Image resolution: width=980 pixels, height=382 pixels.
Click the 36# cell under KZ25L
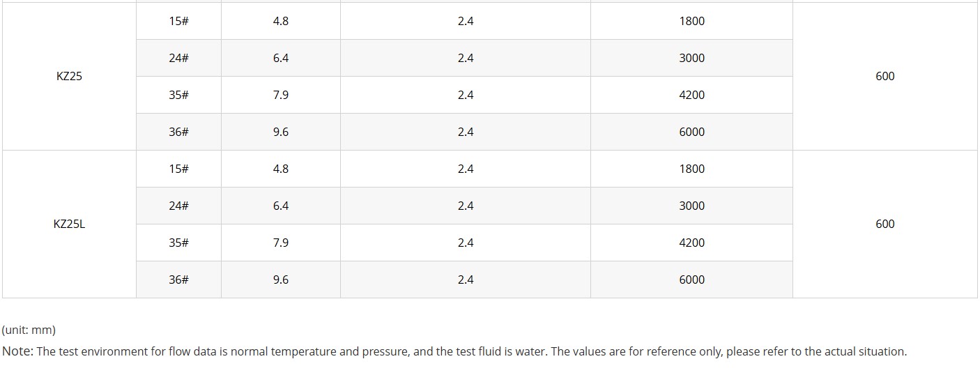coord(178,280)
